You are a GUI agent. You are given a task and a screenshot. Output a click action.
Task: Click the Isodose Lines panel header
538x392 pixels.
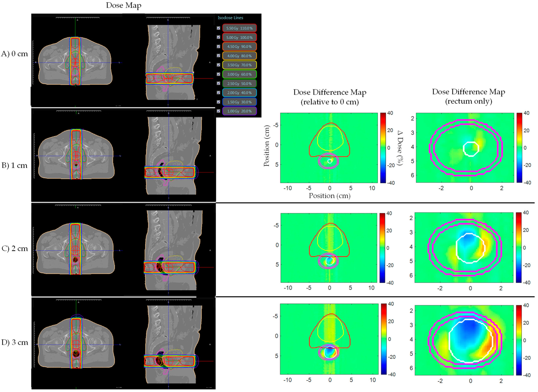(230, 18)
